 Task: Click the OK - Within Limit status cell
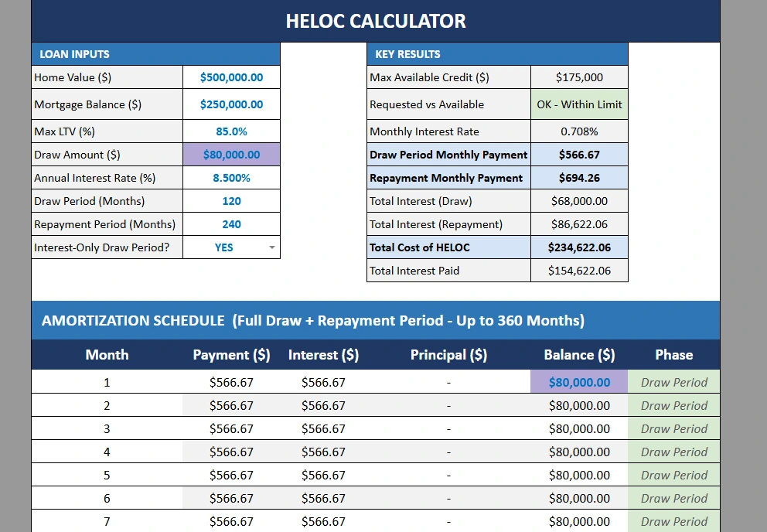tap(578, 104)
